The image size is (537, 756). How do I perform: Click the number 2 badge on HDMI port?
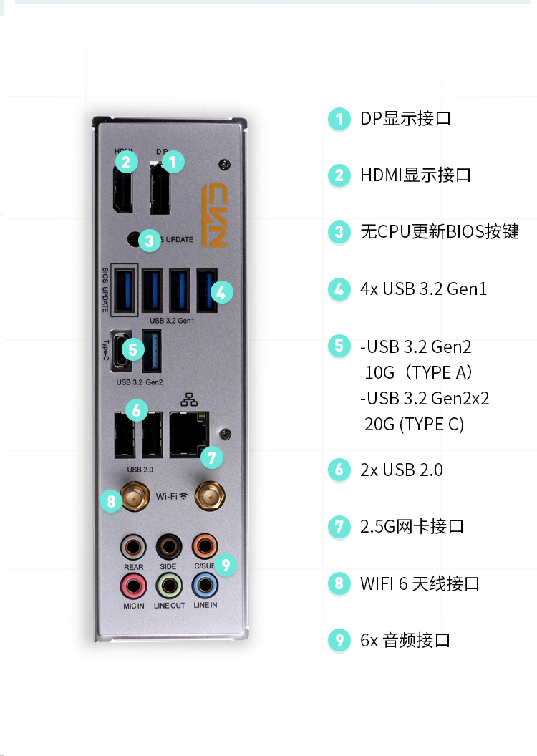(x=126, y=162)
